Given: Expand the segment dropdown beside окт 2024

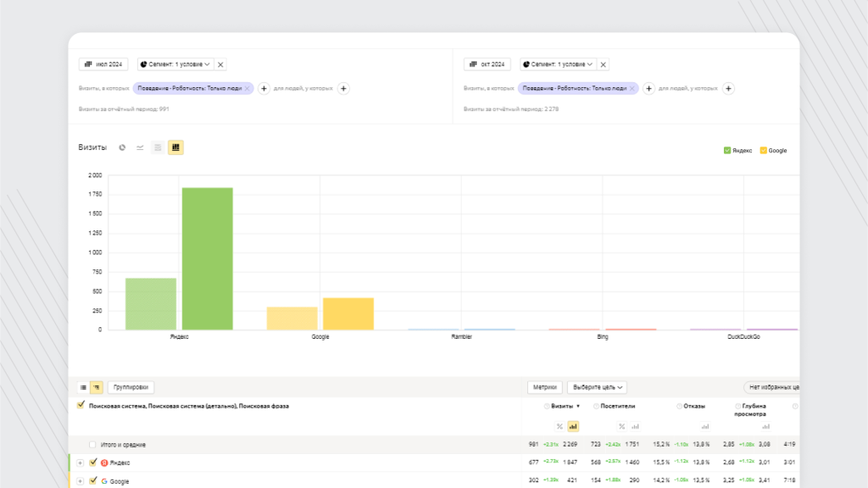Looking at the screenshot, I should (558, 64).
